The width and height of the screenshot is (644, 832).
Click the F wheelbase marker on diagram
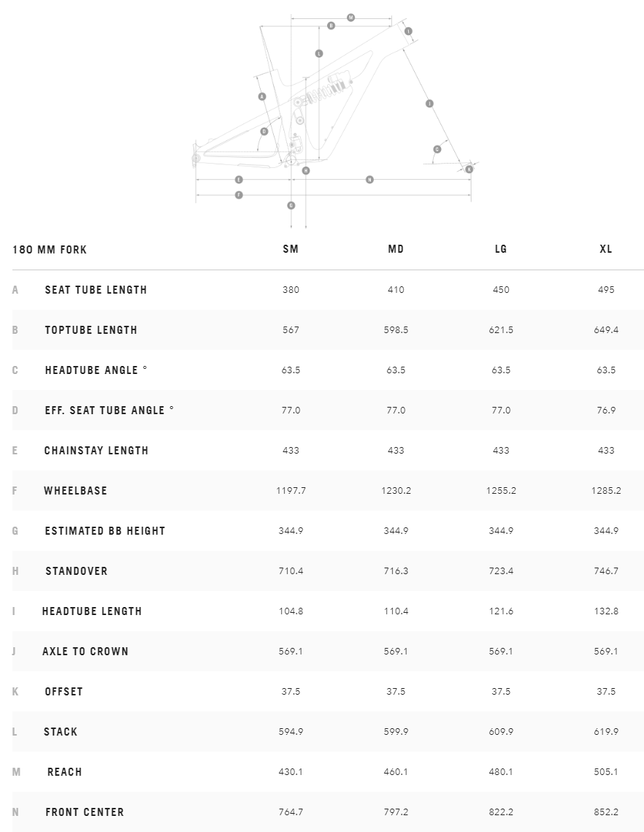coord(239,195)
